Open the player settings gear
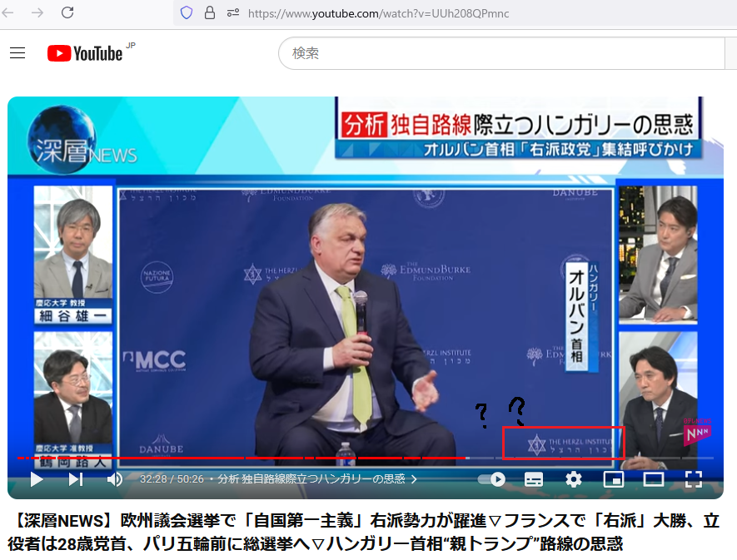This screenshot has width=737, height=560. (574, 479)
